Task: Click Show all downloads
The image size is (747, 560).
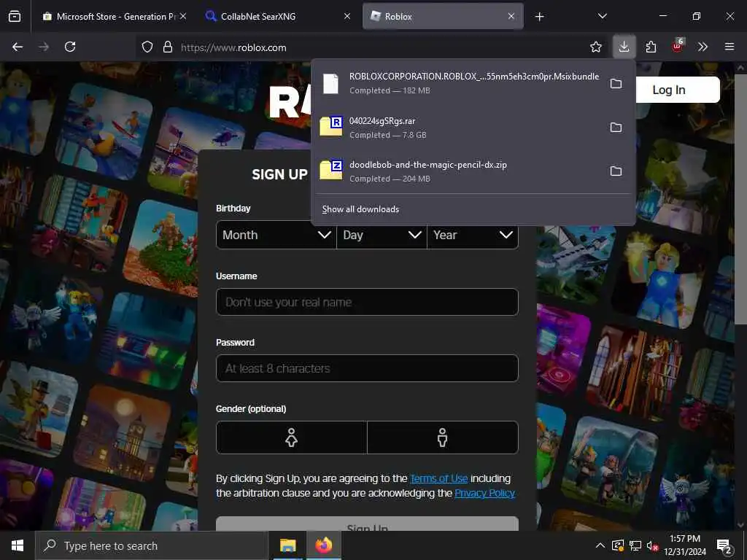Action: (x=360, y=209)
